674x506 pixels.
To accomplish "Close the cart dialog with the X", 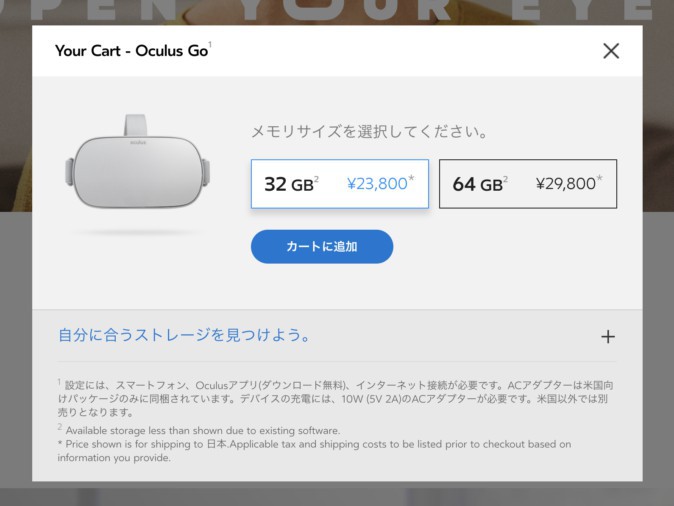I will point(611,51).
